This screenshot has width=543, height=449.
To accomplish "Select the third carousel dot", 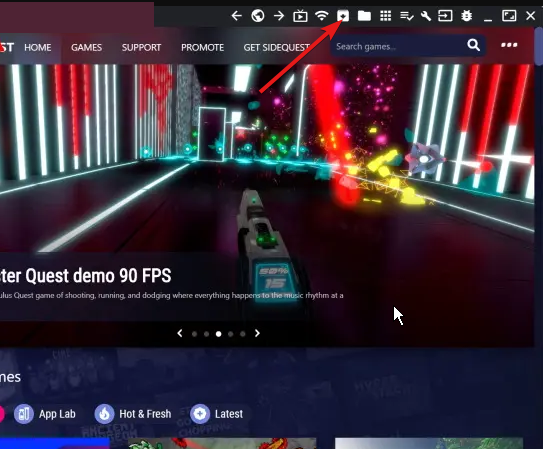I will (x=219, y=334).
